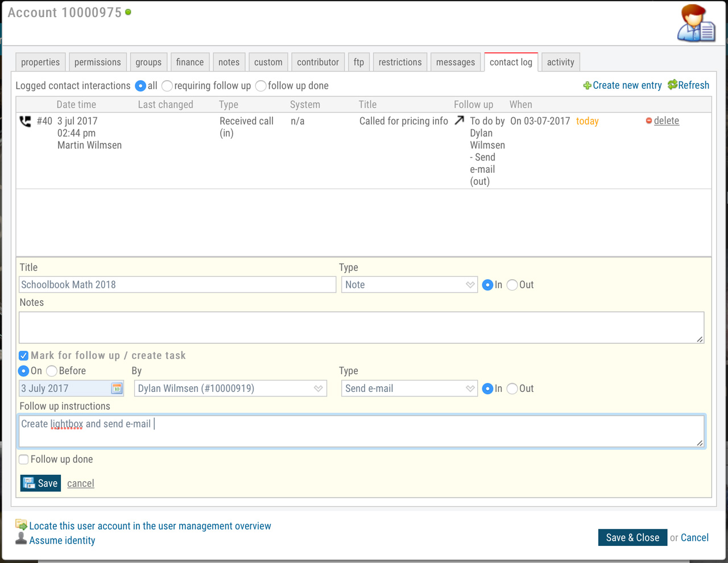728x563 pixels.
Task: Select 'Out' radio for Send e-mail type
Action: coord(512,388)
